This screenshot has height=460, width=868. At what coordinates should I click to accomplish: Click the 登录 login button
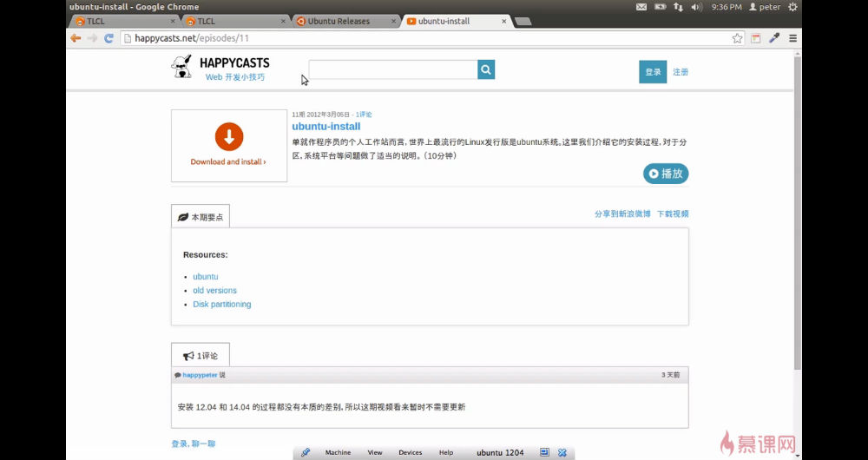653,72
